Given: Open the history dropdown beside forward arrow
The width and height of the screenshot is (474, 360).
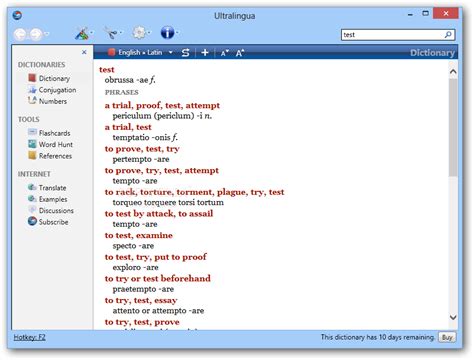Looking at the screenshot, I should (47, 34).
